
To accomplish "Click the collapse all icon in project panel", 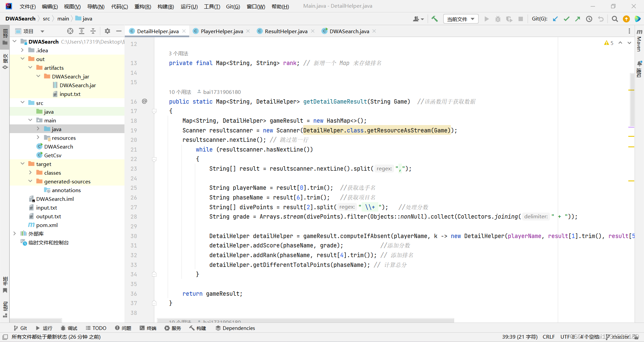I will (93, 31).
